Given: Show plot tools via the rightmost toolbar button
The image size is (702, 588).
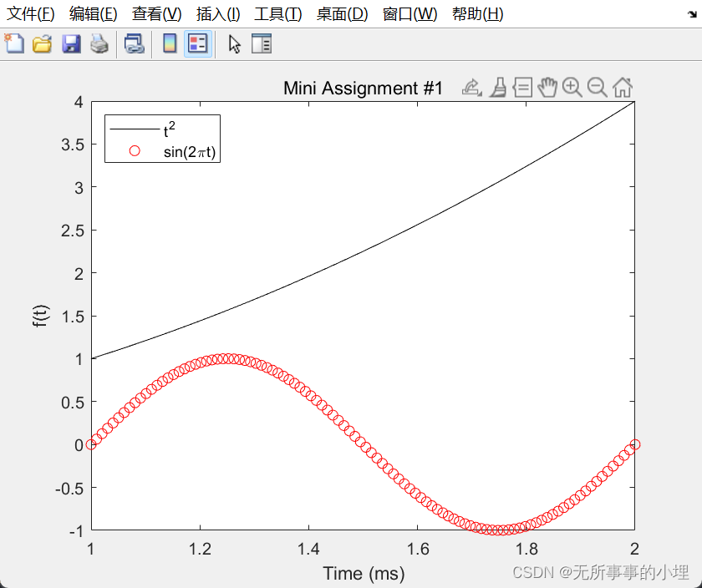Looking at the screenshot, I should (260, 43).
